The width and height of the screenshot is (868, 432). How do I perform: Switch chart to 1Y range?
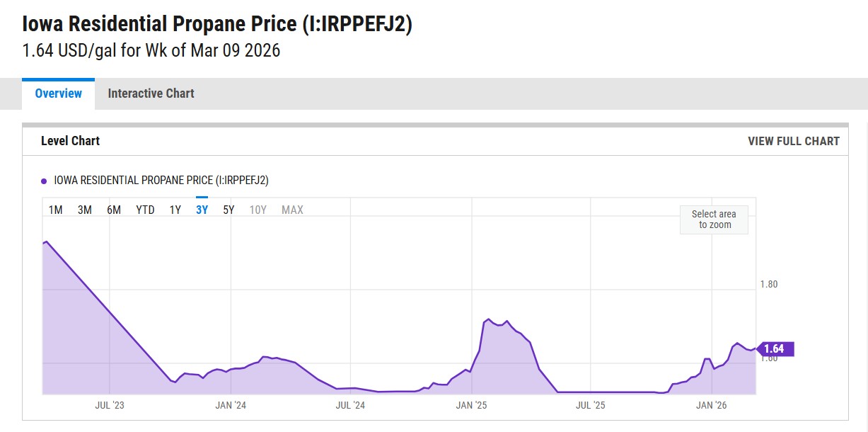click(175, 210)
